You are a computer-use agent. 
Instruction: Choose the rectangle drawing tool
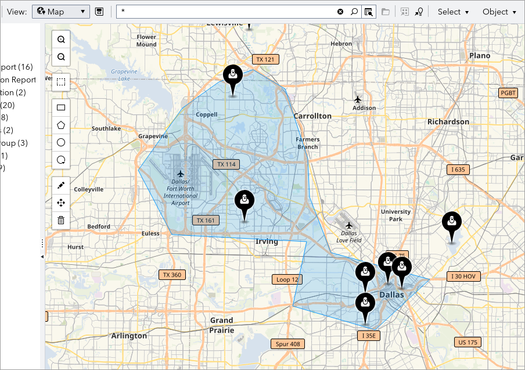(61, 107)
